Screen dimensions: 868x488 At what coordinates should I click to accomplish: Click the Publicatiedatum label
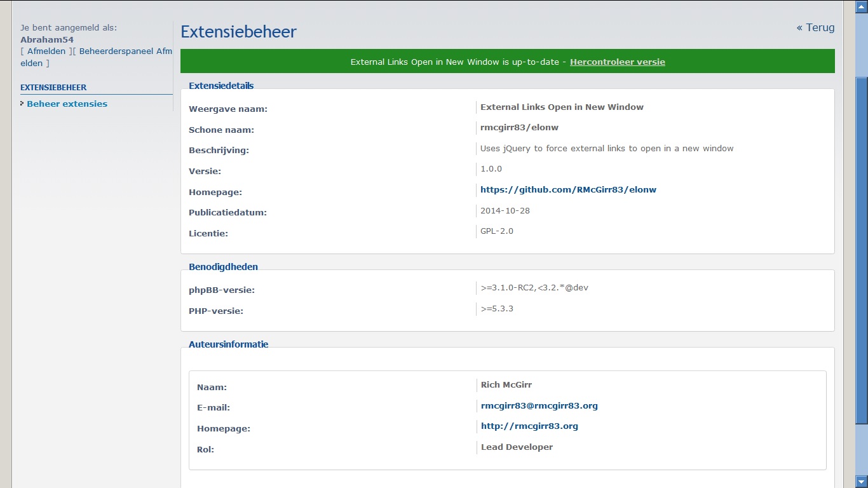227,212
